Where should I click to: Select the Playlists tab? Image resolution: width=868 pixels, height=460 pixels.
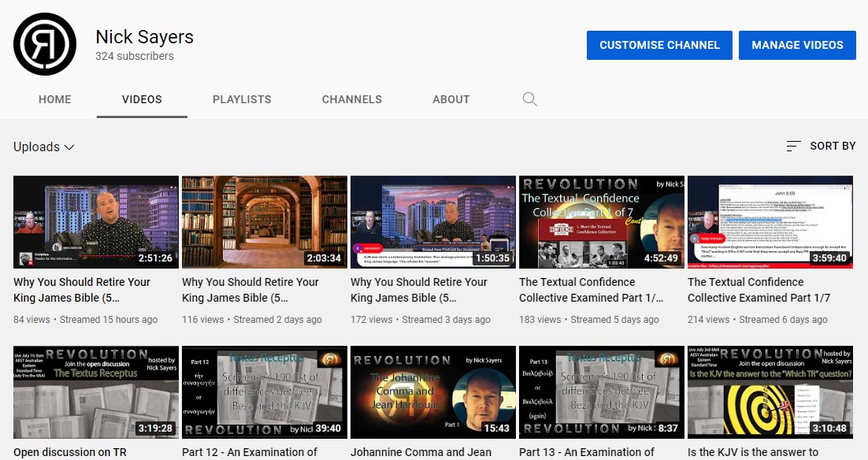coord(242,99)
